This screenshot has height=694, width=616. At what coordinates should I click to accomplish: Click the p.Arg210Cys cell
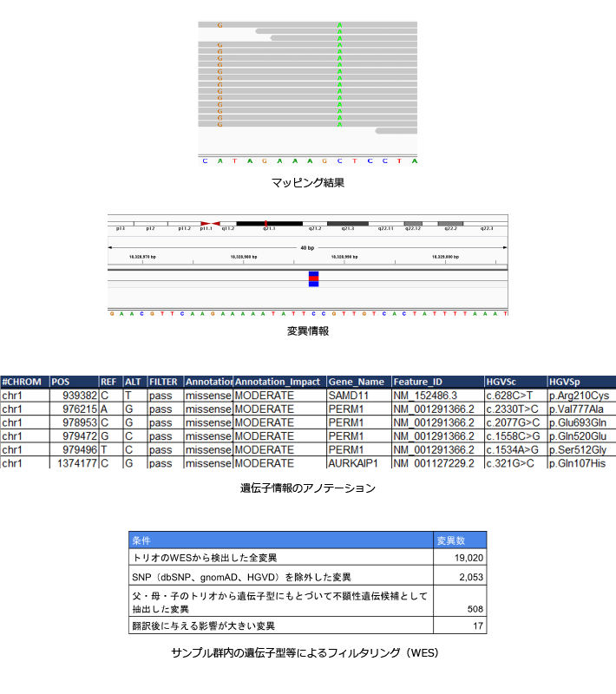pos(580,396)
